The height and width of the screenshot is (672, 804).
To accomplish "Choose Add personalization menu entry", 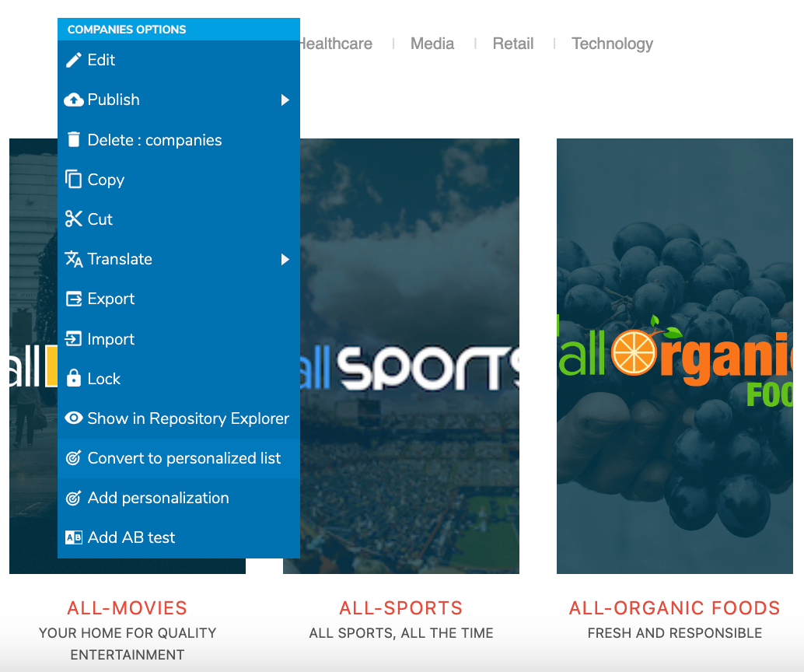I will 158,498.
